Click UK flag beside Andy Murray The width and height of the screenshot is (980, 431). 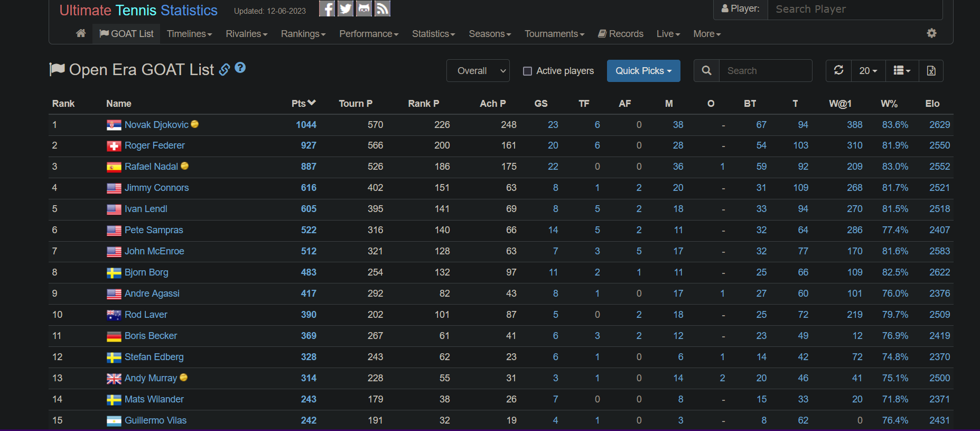(x=114, y=379)
